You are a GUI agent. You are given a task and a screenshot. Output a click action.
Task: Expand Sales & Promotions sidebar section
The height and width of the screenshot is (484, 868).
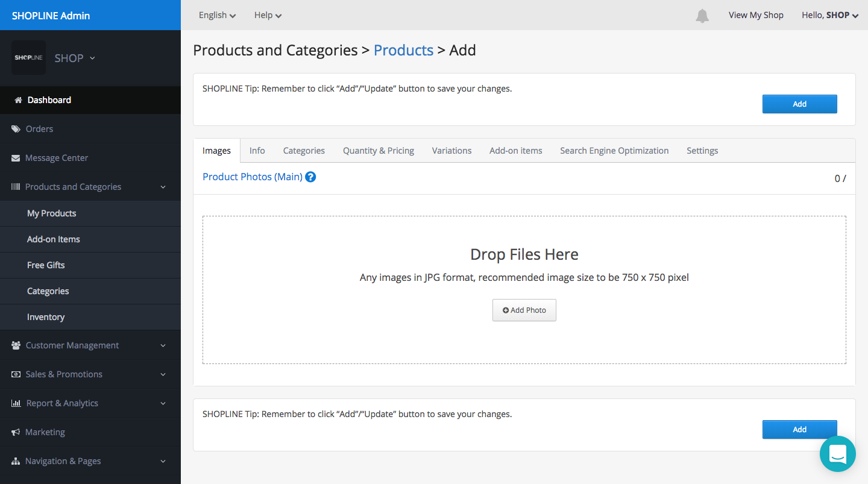pyautogui.click(x=64, y=374)
